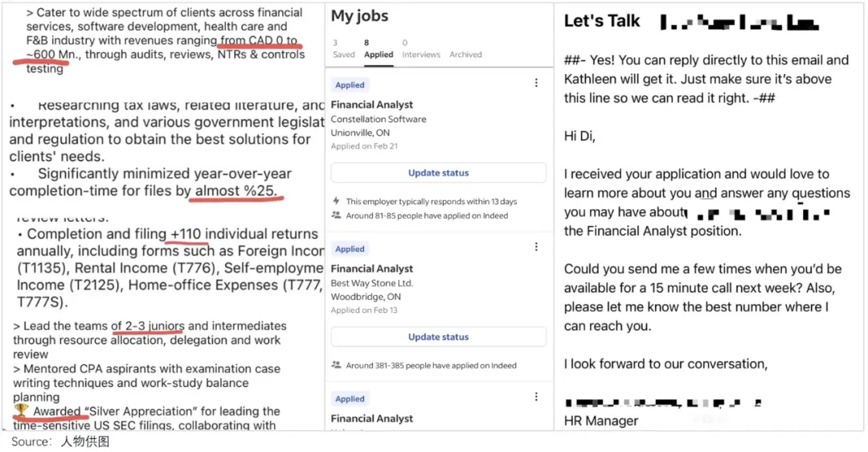Click the "Let's Talk" email subject
Image resolution: width=868 pixels, height=452 pixels.
pyautogui.click(x=602, y=22)
